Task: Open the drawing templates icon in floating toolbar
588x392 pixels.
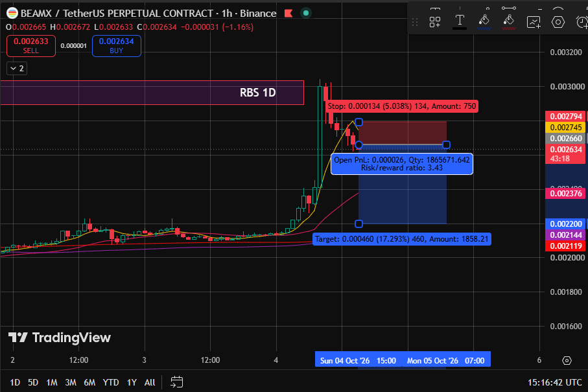Action: coord(435,22)
